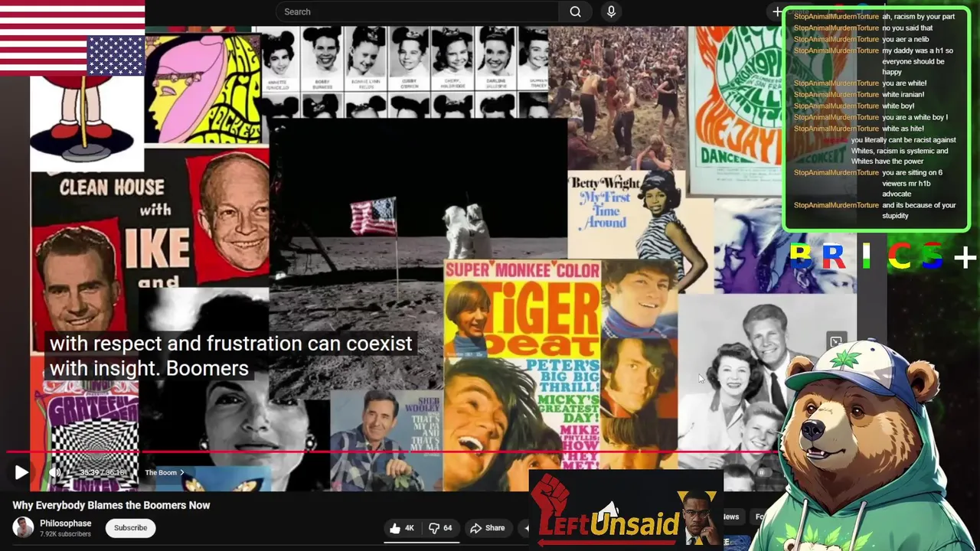This screenshot has height=551, width=980.
Task: Open the Share dialog
Action: pyautogui.click(x=488, y=528)
